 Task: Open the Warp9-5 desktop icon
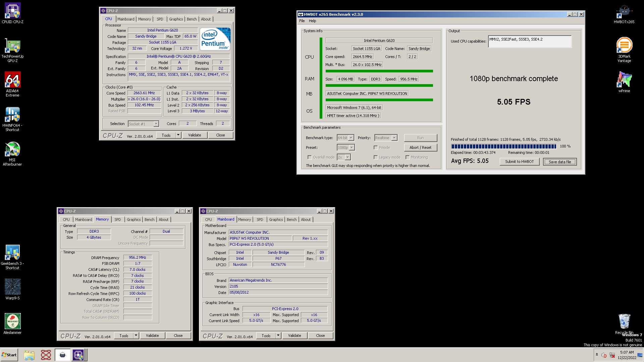[x=12, y=289]
